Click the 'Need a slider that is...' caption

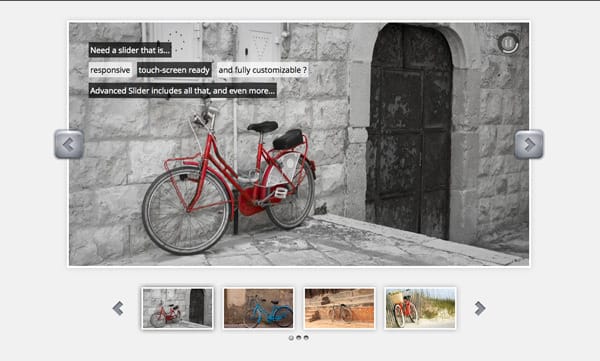tap(130, 50)
